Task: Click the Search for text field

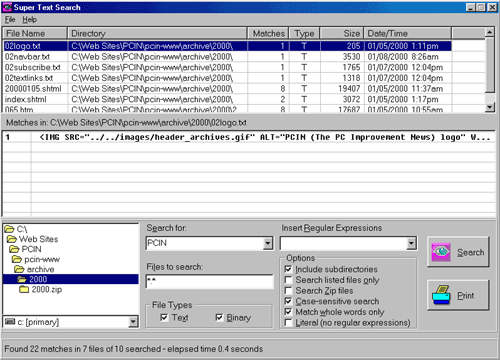Action: click(x=205, y=243)
